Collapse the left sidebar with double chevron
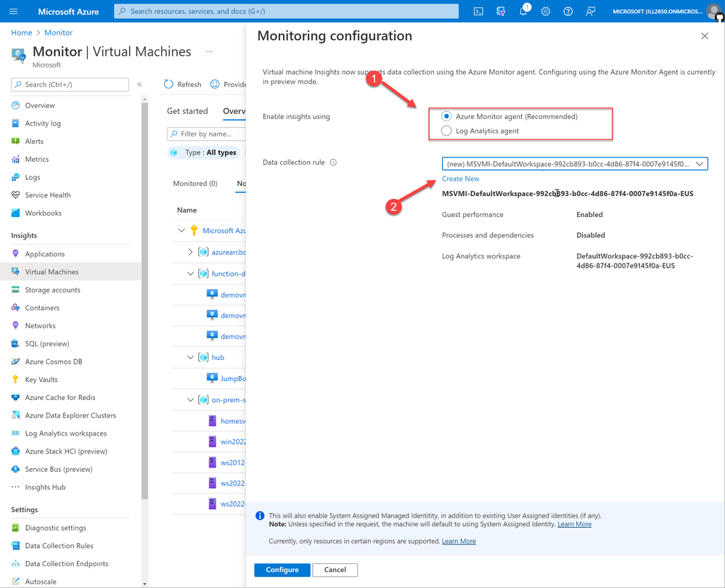Image resolution: width=725 pixels, height=588 pixels. pyautogui.click(x=139, y=84)
